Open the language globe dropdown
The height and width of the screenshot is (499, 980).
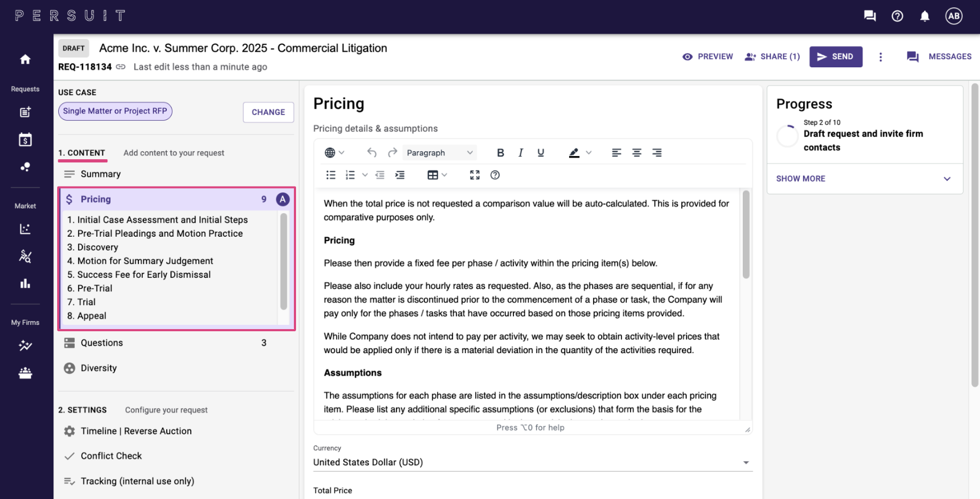click(x=335, y=153)
